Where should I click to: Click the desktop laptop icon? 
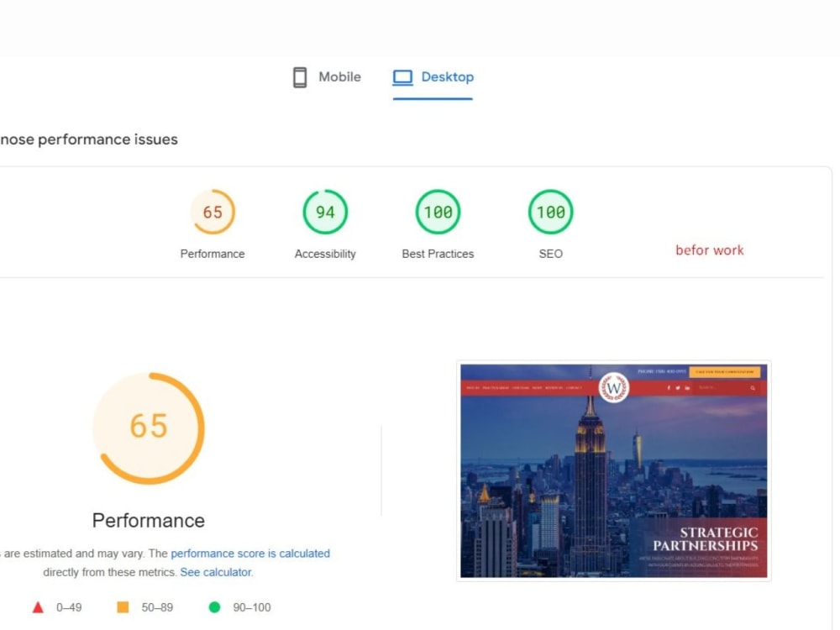[x=403, y=77]
